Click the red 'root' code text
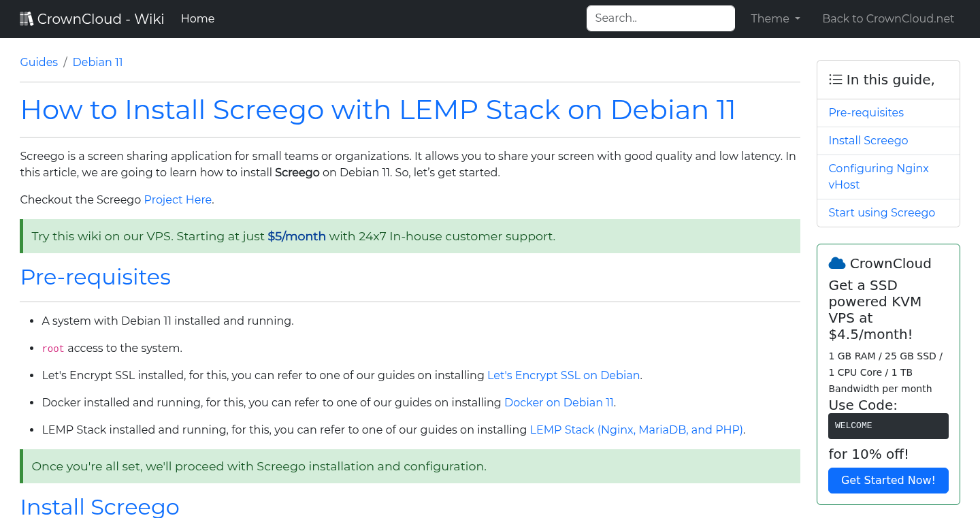This screenshot has height=518, width=980. point(53,349)
